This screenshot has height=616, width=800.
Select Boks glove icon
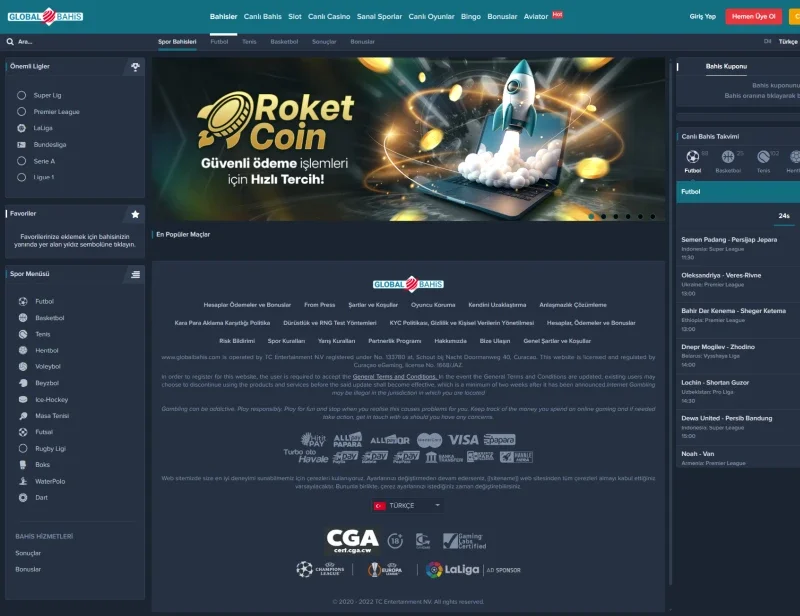pyautogui.click(x=23, y=465)
